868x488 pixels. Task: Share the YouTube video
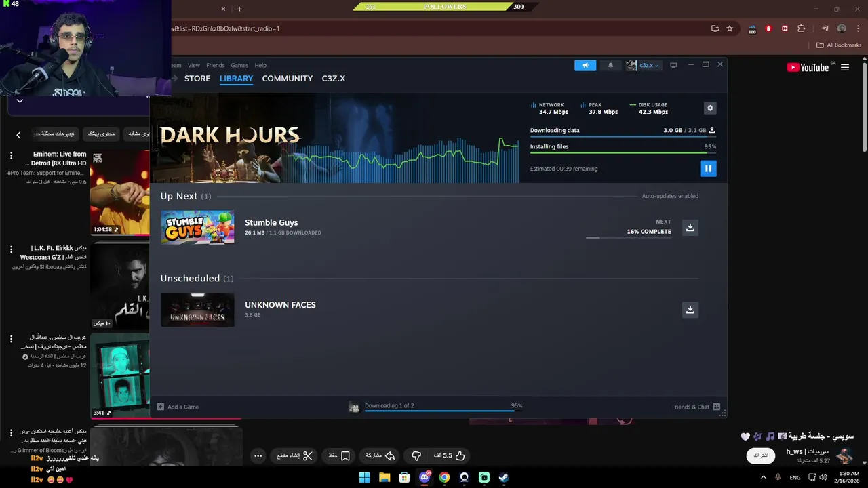pos(380,455)
